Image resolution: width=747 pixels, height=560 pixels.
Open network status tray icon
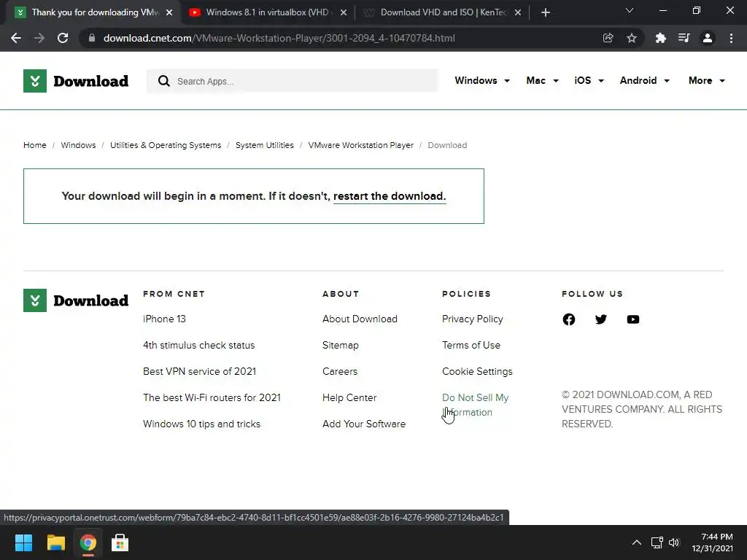tap(657, 542)
